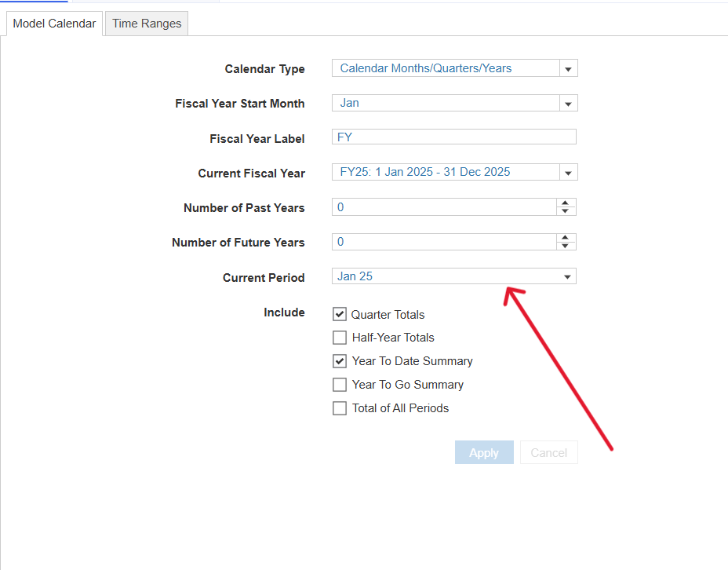The height and width of the screenshot is (570, 728).
Task: Expand the Fiscal Year Start Month dropdown
Action: (x=569, y=104)
